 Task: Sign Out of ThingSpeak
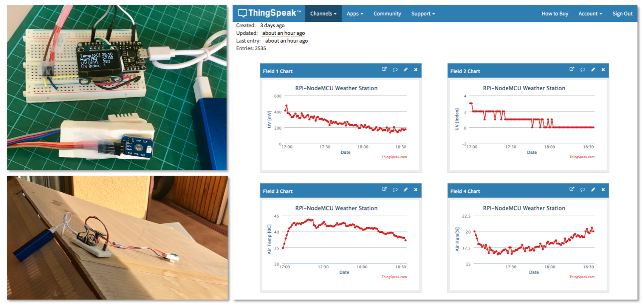coord(622,14)
